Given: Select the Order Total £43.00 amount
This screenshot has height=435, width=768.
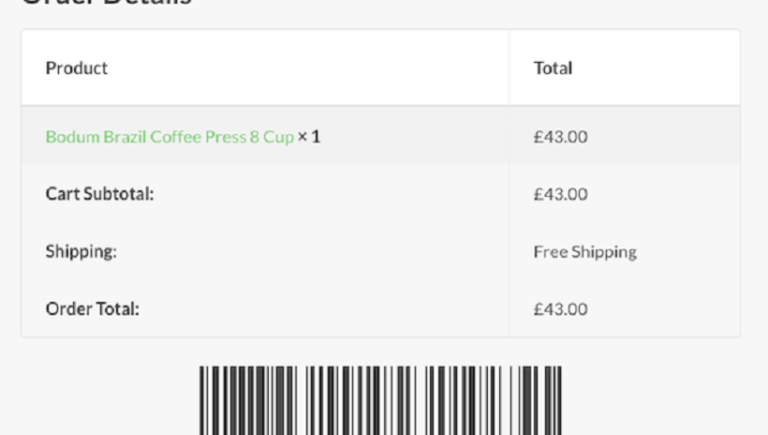Looking at the screenshot, I should 560,309.
